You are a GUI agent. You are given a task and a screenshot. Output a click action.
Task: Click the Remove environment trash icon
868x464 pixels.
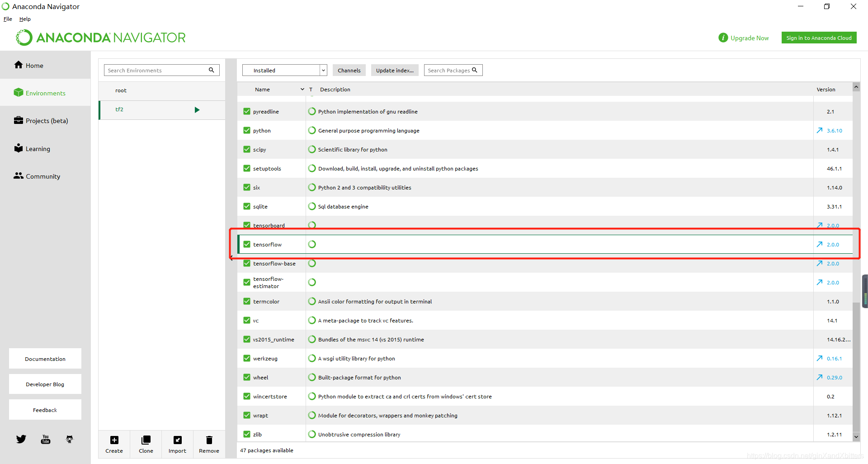click(209, 440)
